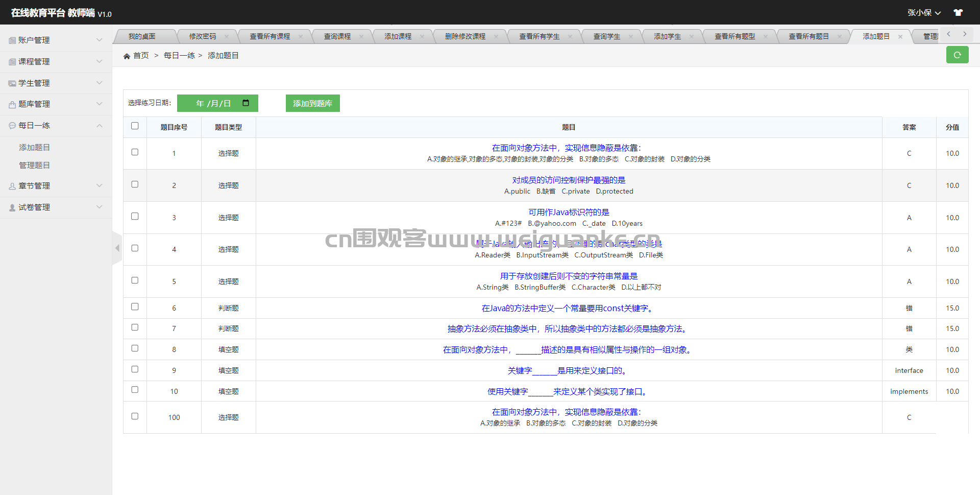980x495 pixels.
Task: Click the green refresh icon button
Action: point(957,55)
